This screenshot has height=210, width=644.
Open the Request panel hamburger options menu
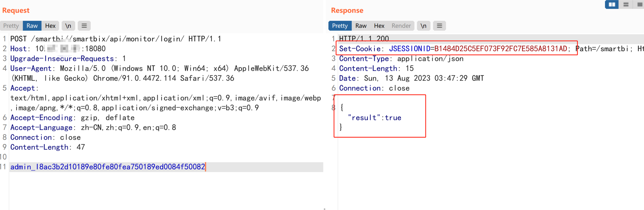[x=84, y=26]
